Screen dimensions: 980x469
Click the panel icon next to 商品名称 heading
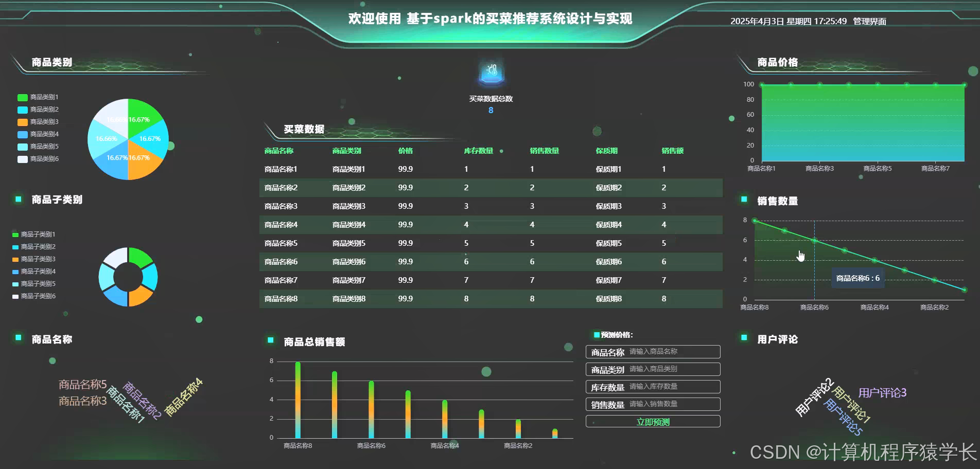coord(19,336)
